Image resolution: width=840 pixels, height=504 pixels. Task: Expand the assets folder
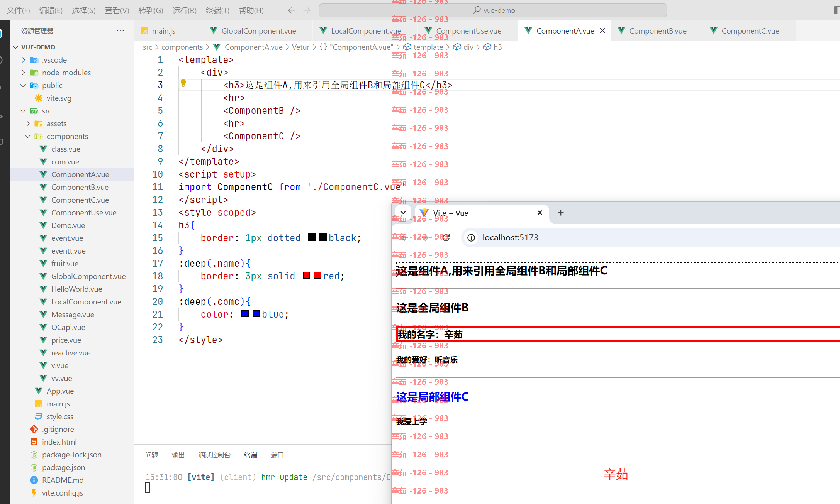[x=28, y=123]
